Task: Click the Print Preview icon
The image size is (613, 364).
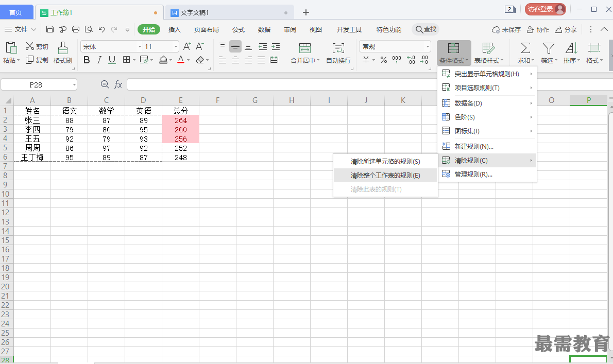Action: click(89, 29)
